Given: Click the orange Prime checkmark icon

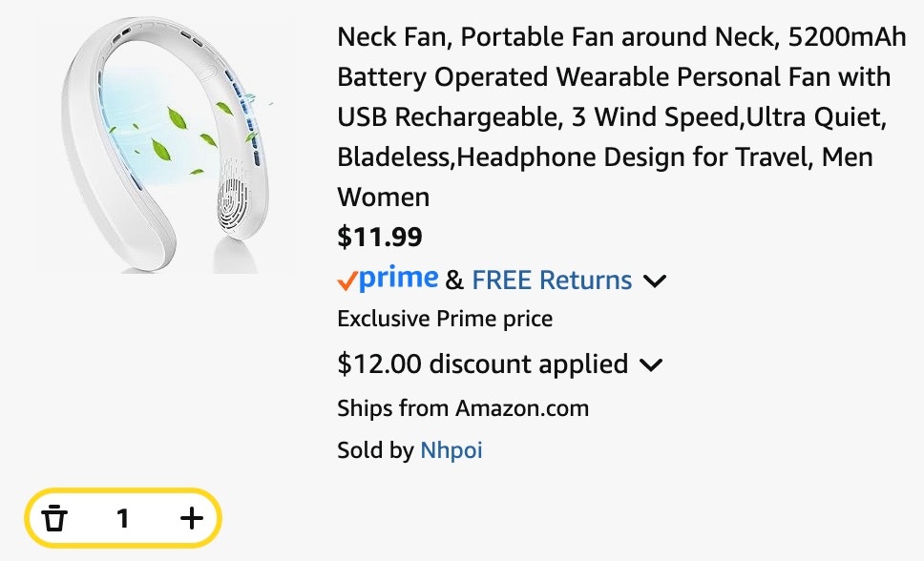Looking at the screenshot, I should tap(347, 280).
